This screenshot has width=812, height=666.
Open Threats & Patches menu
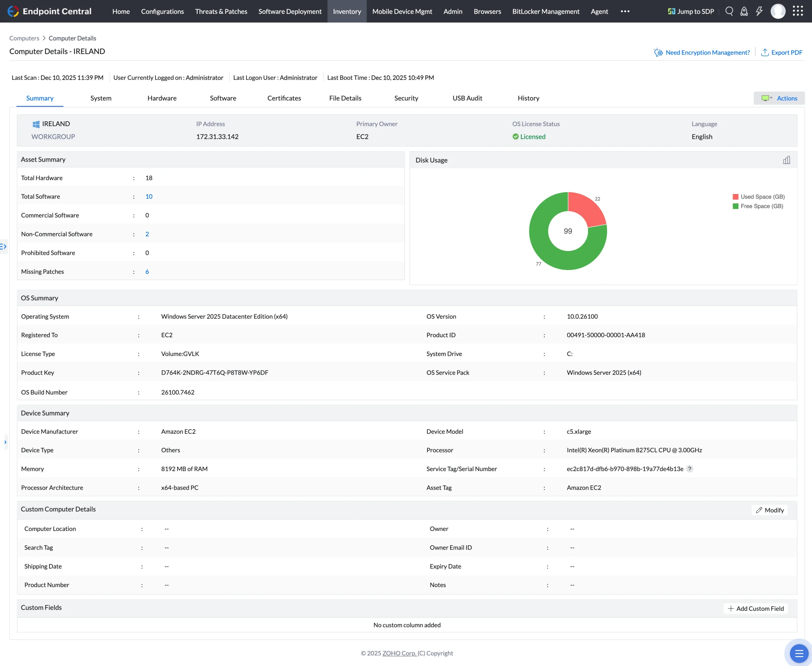tap(221, 11)
